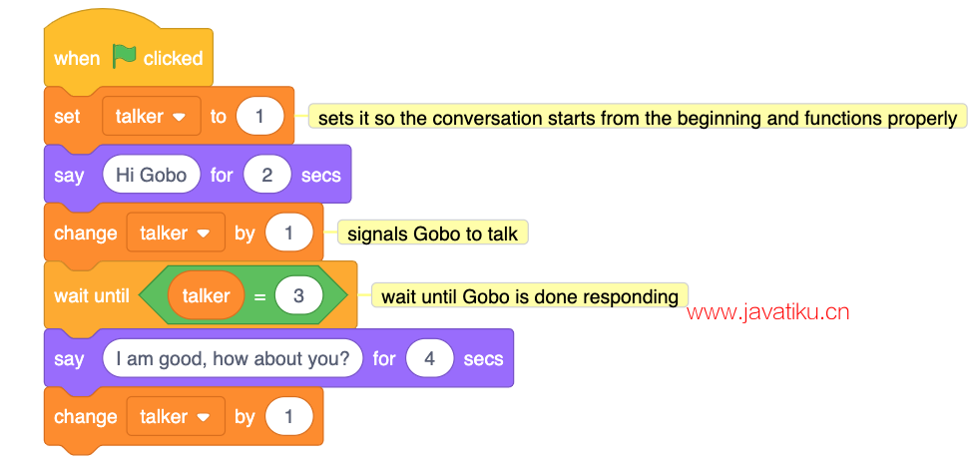Select the green equals operator block
This screenshot has width=980, height=471.
(244, 295)
